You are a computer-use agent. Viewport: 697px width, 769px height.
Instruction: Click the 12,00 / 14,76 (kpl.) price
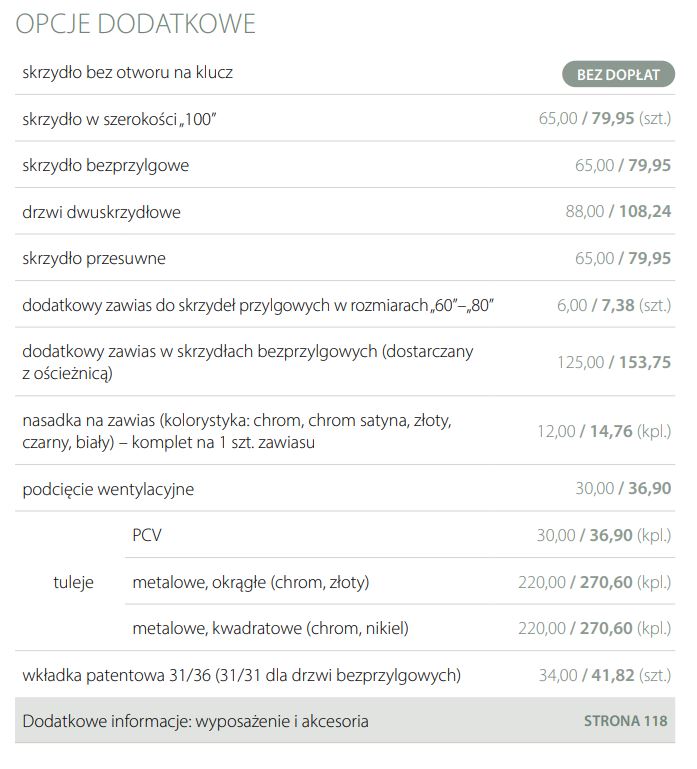(x=603, y=431)
